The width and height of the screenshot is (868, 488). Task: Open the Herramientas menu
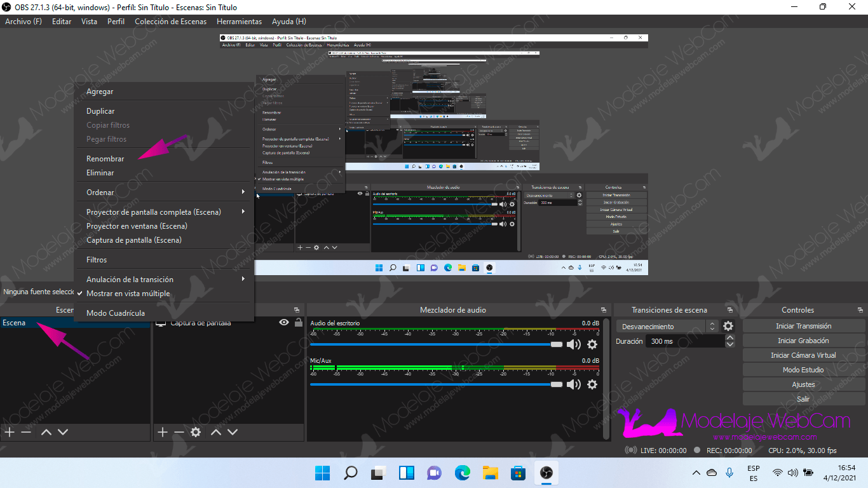coord(239,22)
